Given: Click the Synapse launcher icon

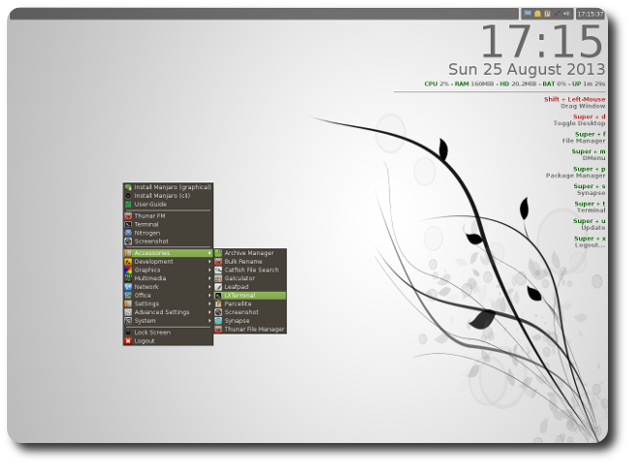Looking at the screenshot, I should [218, 321].
